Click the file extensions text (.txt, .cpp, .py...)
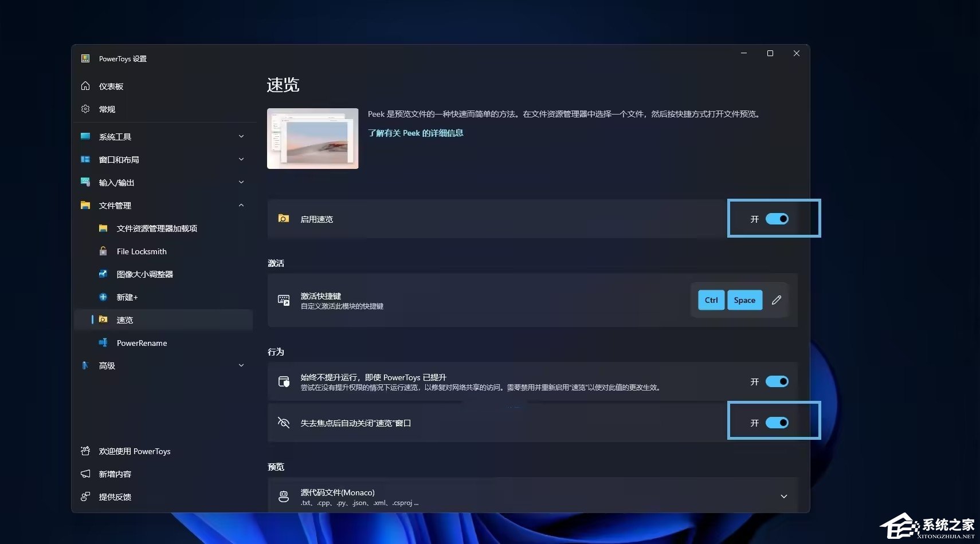Image resolution: width=980 pixels, height=544 pixels. pyautogui.click(x=359, y=503)
